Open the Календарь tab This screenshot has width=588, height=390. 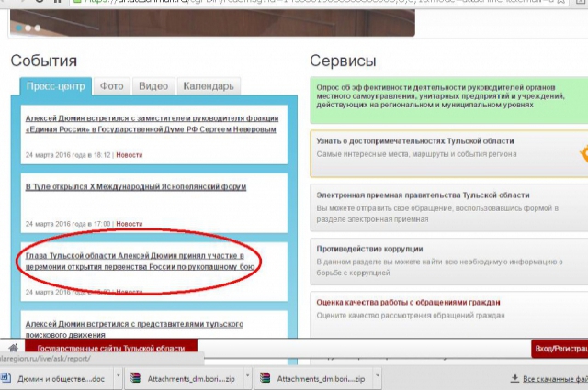pyautogui.click(x=208, y=86)
